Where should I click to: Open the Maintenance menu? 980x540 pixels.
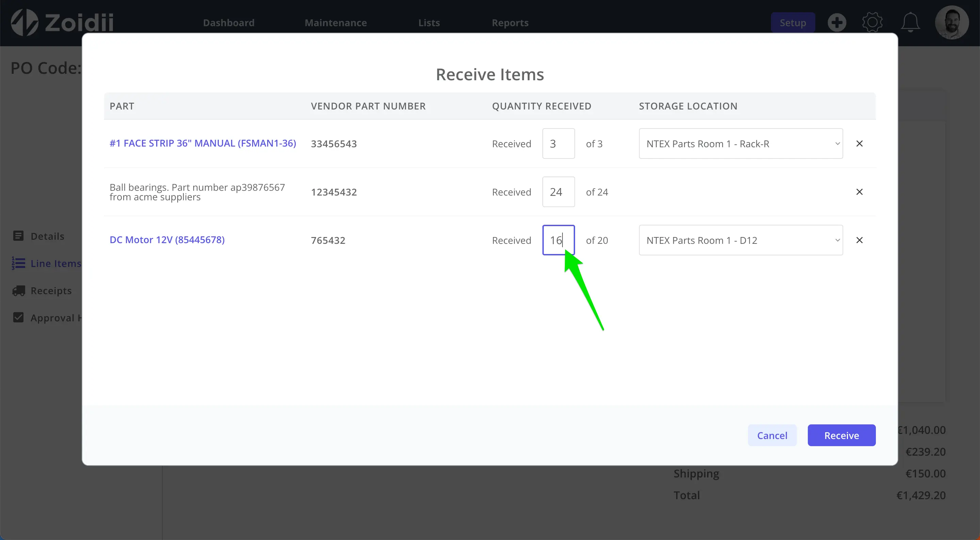click(x=336, y=23)
